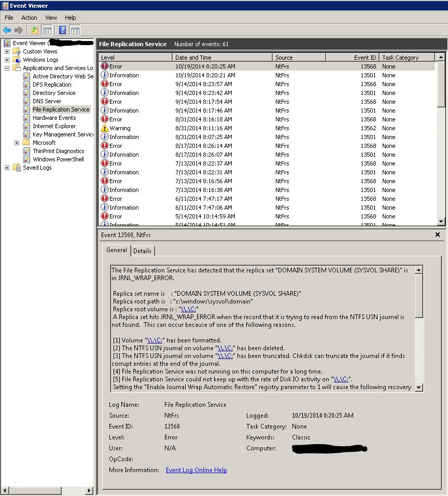
Task: Collapse Applications and Services Logs node
Action: pyautogui.click(x=7, y=68)
